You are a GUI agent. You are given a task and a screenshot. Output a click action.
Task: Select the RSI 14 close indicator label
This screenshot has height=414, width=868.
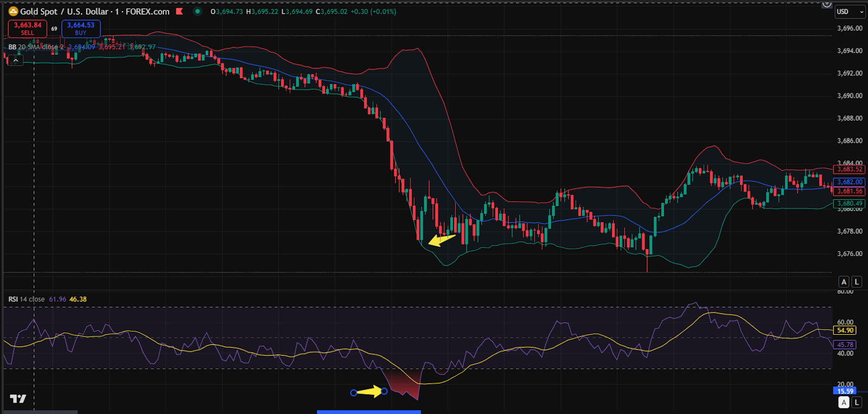pyautogui.click(x=27, y=299)
